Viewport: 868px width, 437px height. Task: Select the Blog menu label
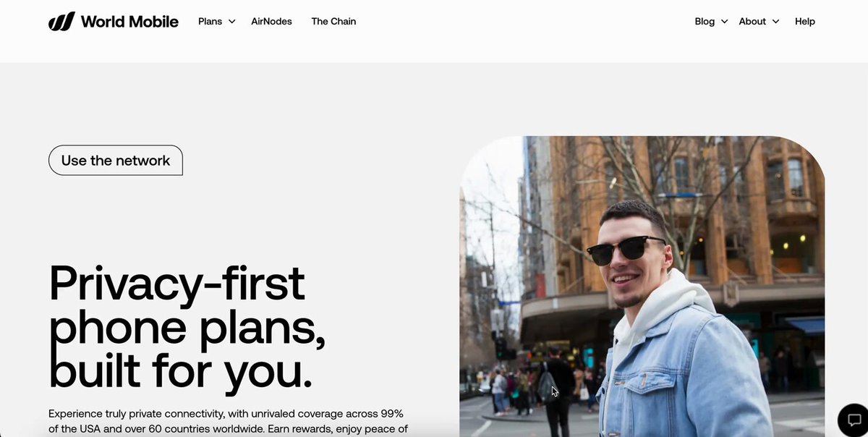tap(705, 22)
